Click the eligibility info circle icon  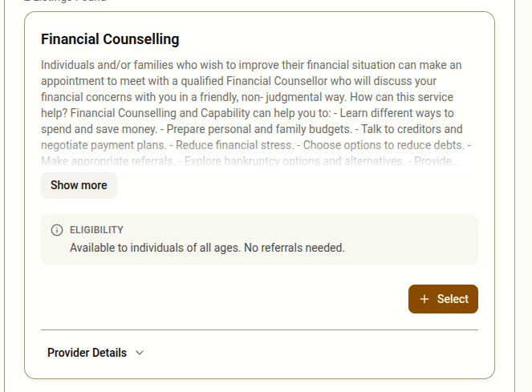click(x=57, y=230)
